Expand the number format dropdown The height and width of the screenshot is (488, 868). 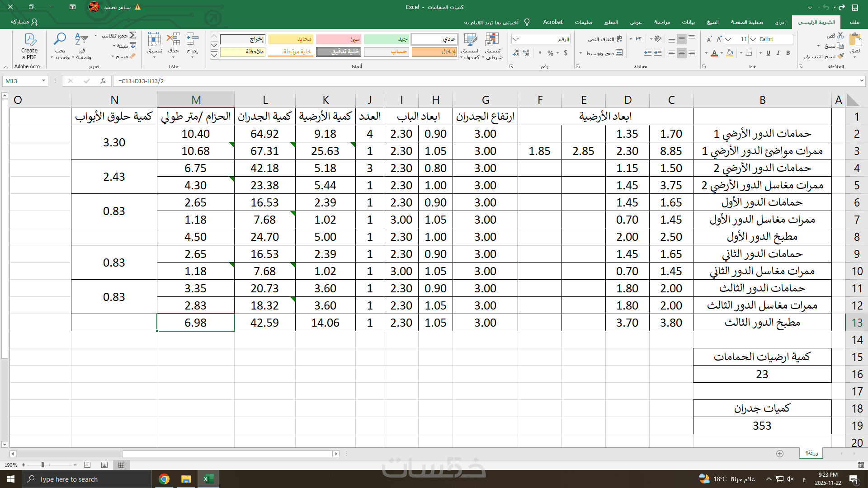coord(515,39)
